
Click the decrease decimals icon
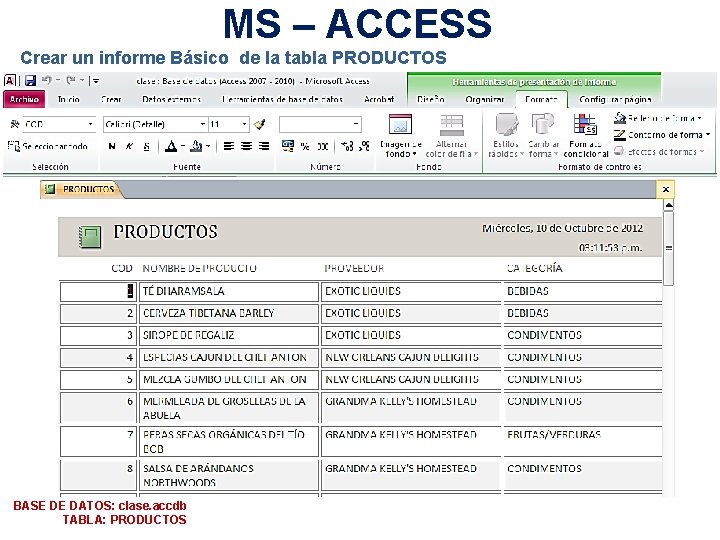[364, 146]
